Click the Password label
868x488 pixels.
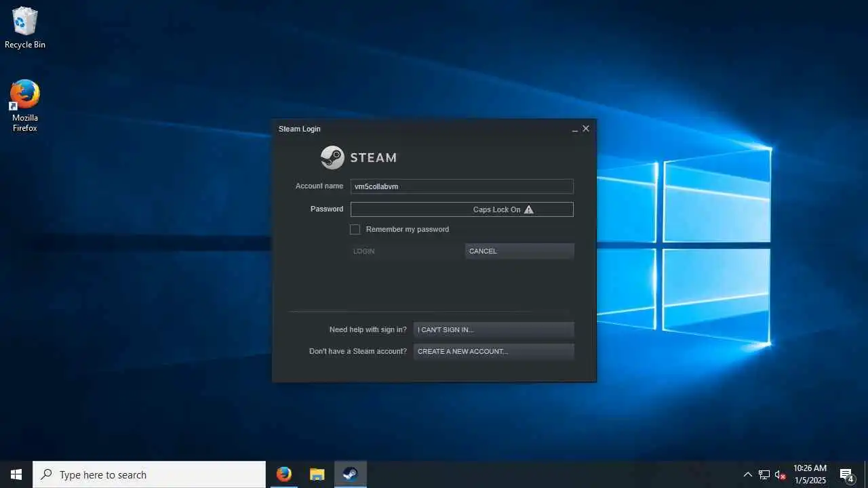tap(327, 209)
